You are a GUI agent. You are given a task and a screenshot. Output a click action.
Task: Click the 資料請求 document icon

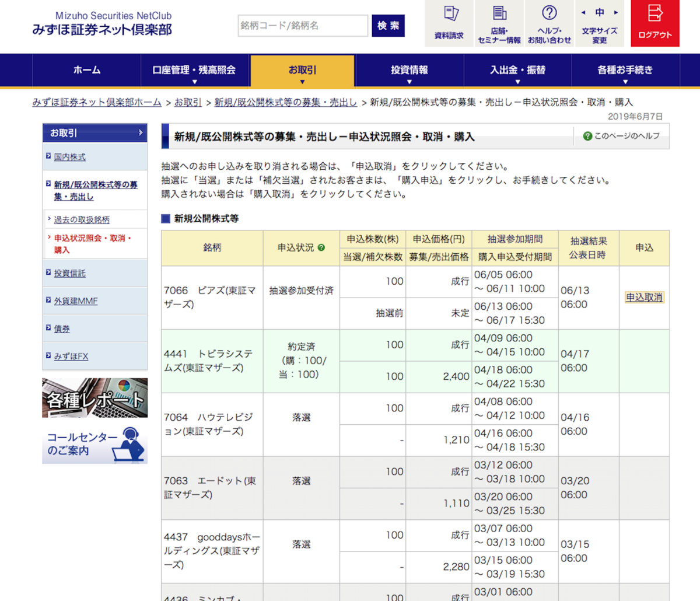click(449, 23)
